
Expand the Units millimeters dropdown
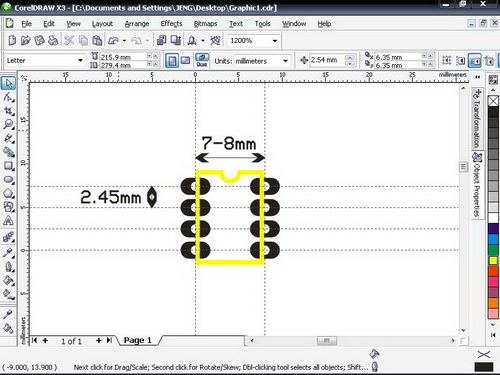[x=262, y=61]
